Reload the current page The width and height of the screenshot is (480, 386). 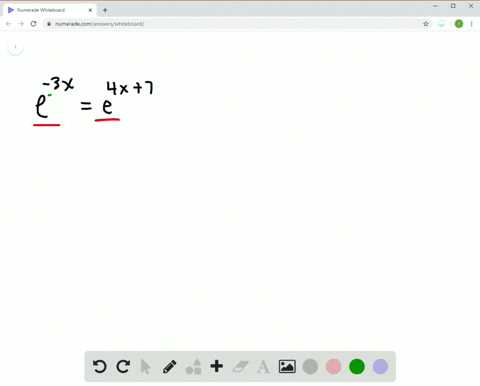point(33,24)
